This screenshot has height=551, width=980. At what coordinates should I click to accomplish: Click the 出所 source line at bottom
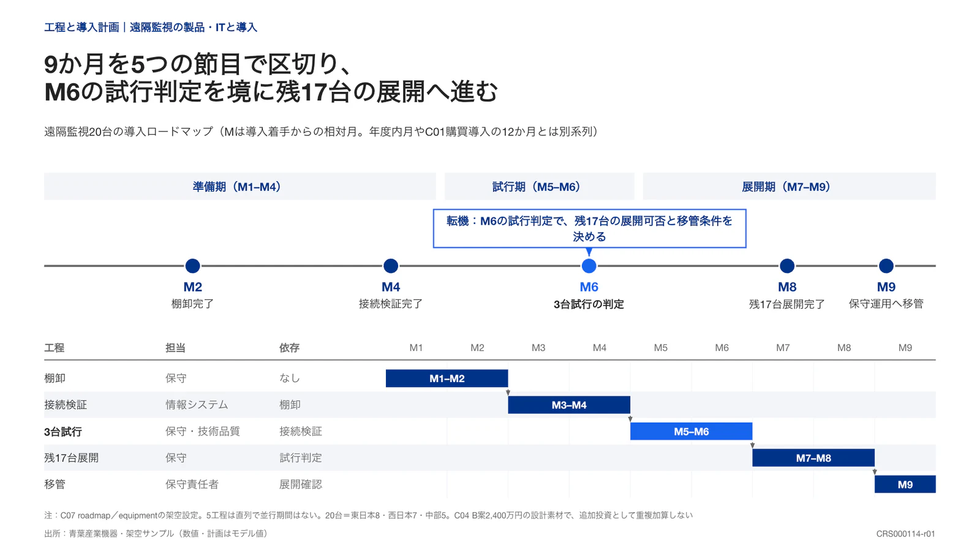(x=156, y=534)
